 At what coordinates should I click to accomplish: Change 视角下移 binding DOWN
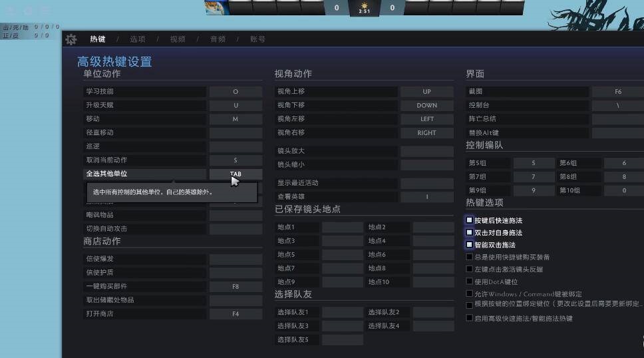pyautogui.click(x=427, y=105)
